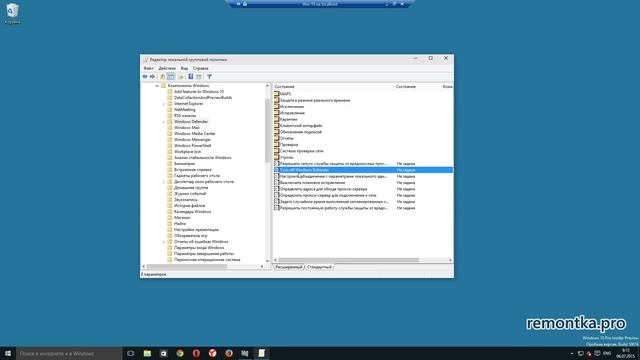Select Биометрия in the tree
The height and width of the screenshot is (360, 640).
click(x=184, y=164)
